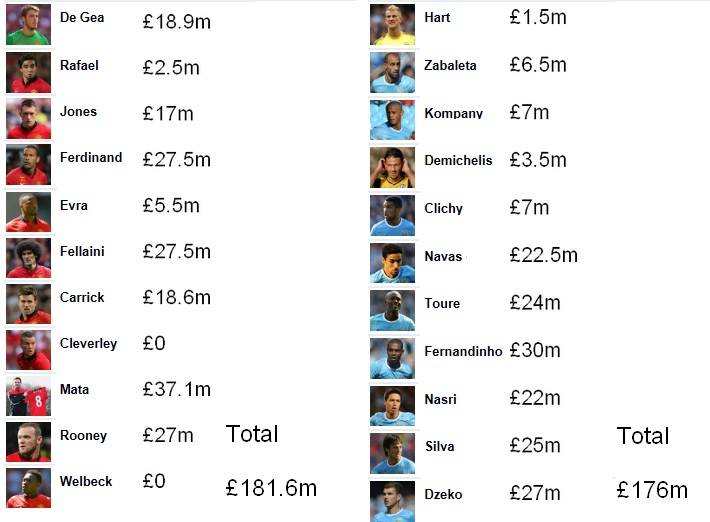The height and width of the screenshot is (522, 710).
Task: Click the Fernandinho name label
Action: pyautogui.click(x=463, y=351)
